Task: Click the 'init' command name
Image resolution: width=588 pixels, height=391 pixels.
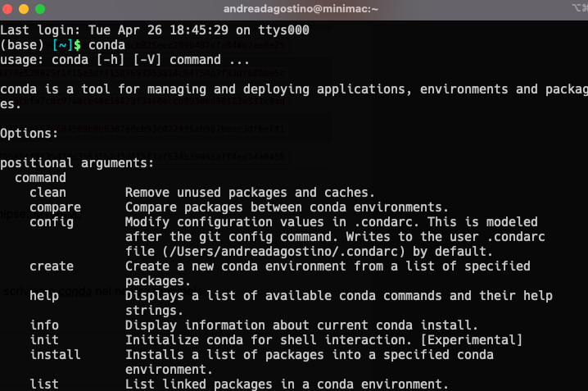Action: [x=44, y=339]
